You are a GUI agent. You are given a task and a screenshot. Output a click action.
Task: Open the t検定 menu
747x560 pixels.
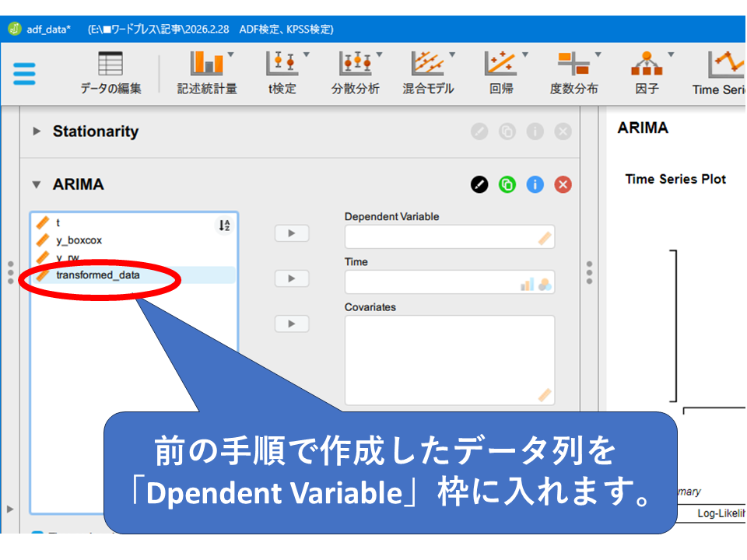coord(282,74)
